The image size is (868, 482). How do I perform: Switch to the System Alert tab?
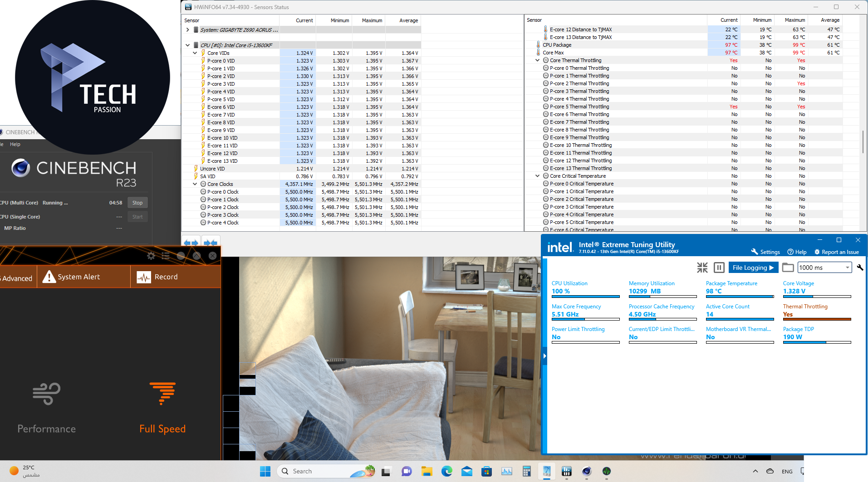point(72,277)
